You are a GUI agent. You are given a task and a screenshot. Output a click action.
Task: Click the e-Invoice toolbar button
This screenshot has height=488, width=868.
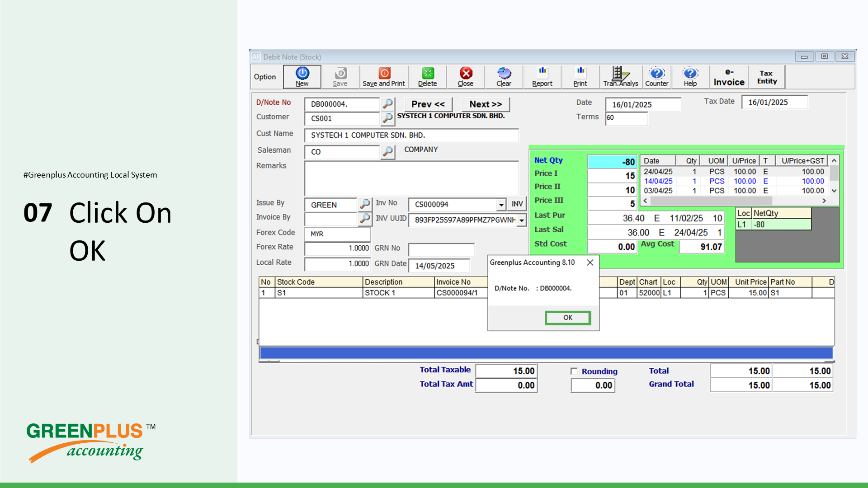[729, 77]
